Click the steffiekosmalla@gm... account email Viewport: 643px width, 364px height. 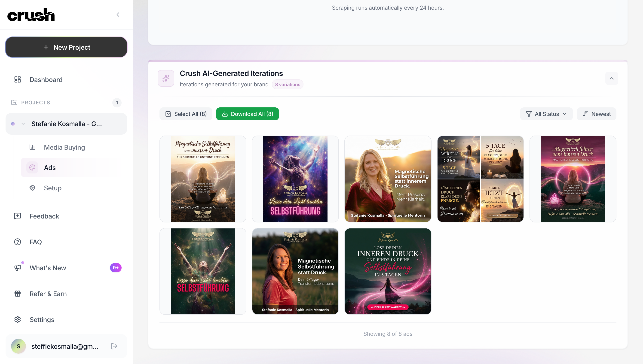tap(65, 346)
